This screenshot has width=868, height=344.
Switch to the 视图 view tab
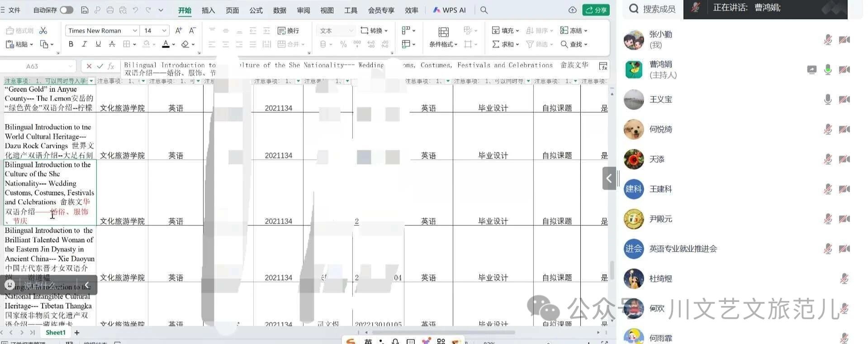tap(327, 10)
